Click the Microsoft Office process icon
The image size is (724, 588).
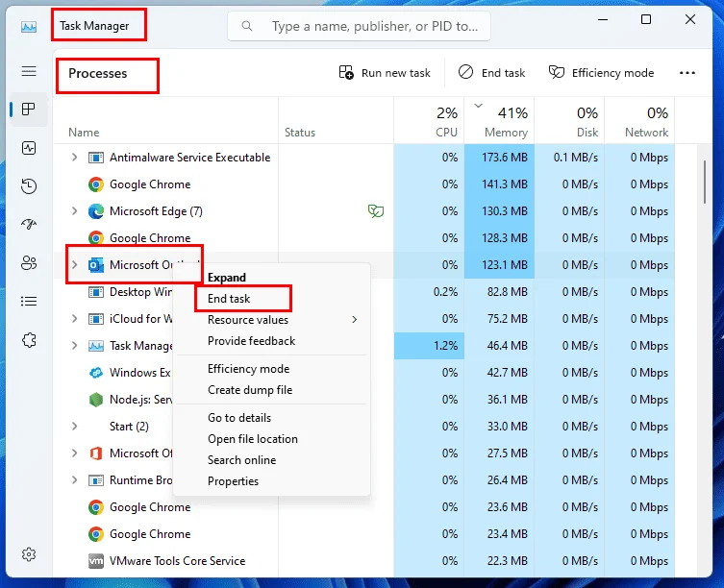pyautogui.click(x=96, y=453)
